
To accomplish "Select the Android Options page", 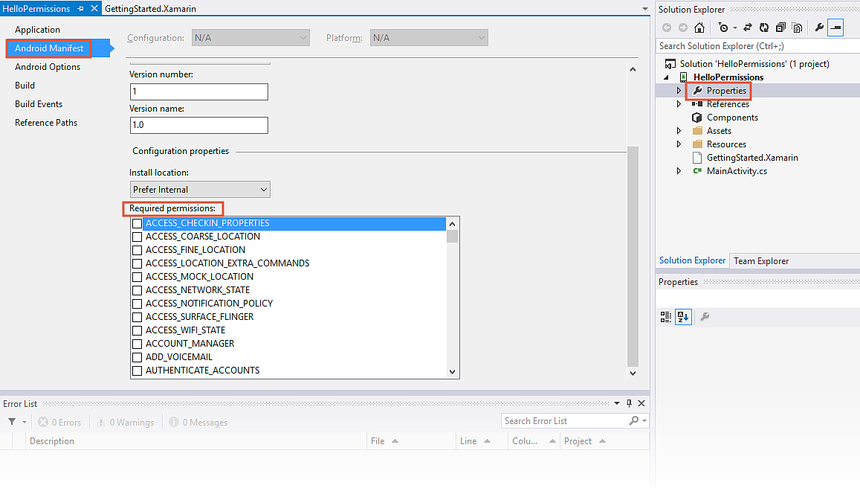I will coord(48,67).
